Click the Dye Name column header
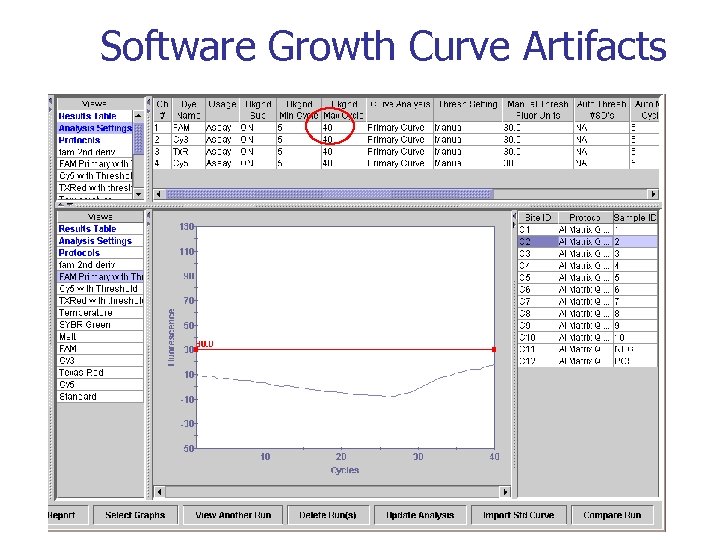This screenshot has height=540, width=720. 188,110
